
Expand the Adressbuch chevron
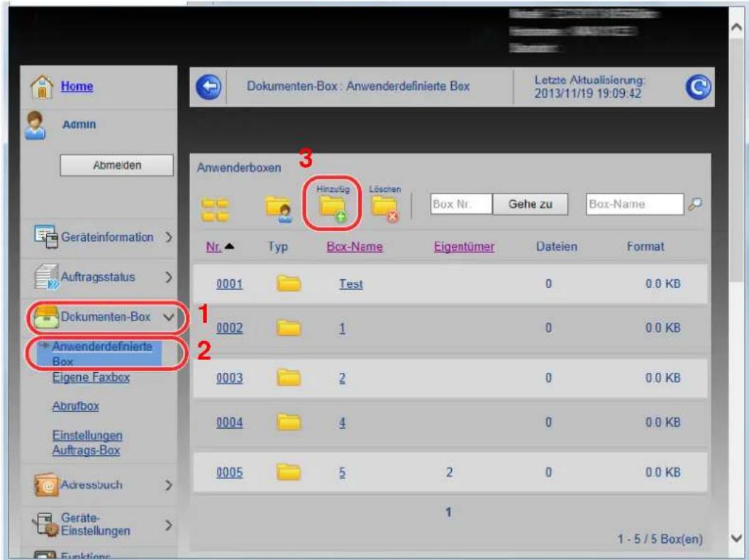click(169, 486)
